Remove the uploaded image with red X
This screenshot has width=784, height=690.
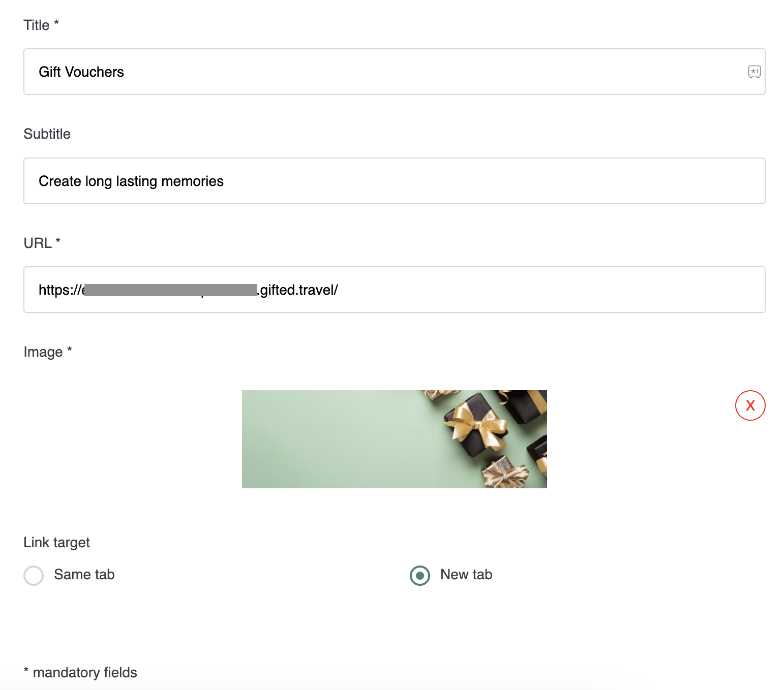750,405
